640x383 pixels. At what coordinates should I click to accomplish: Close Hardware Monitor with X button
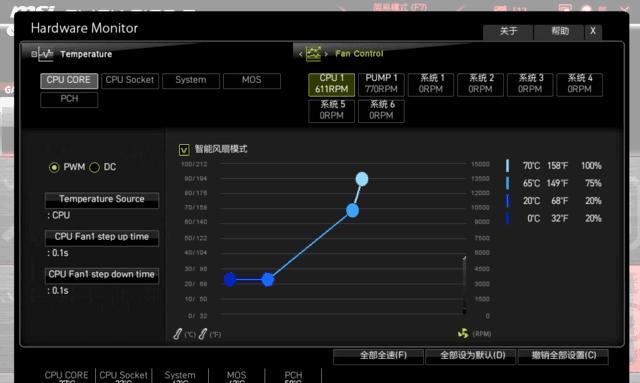pyautogui.click(x=593, y=32)
